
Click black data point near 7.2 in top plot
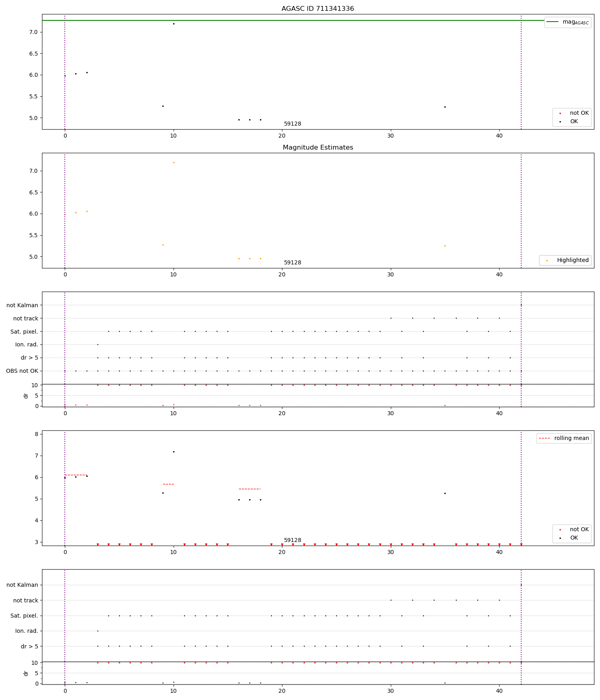174,24
